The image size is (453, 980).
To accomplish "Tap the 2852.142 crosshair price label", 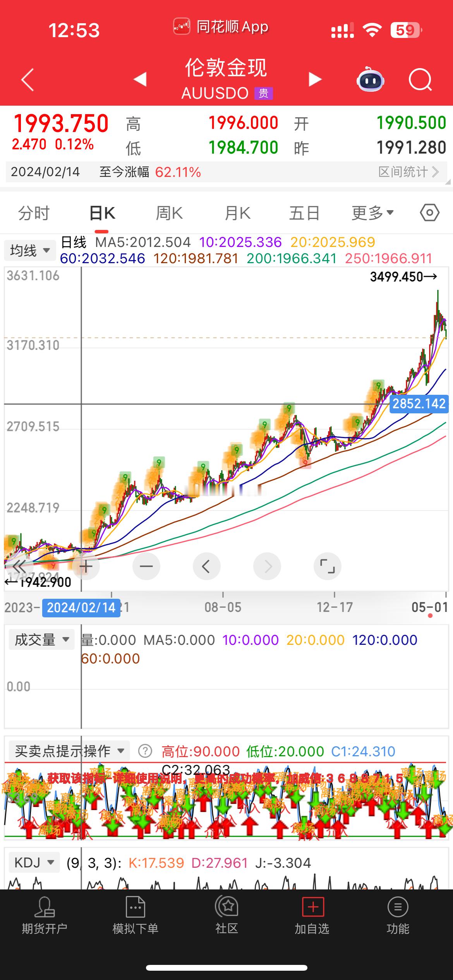I will tap(419, 404).
